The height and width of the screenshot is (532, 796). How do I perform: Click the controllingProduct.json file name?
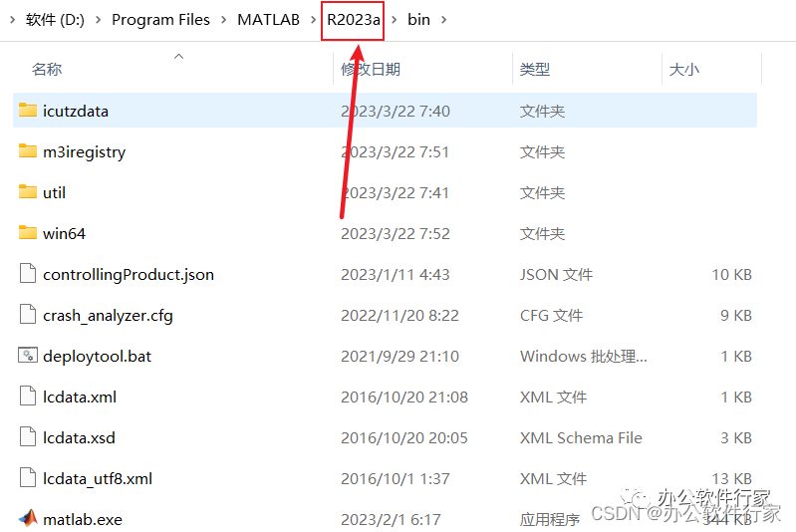pos(129,274)
